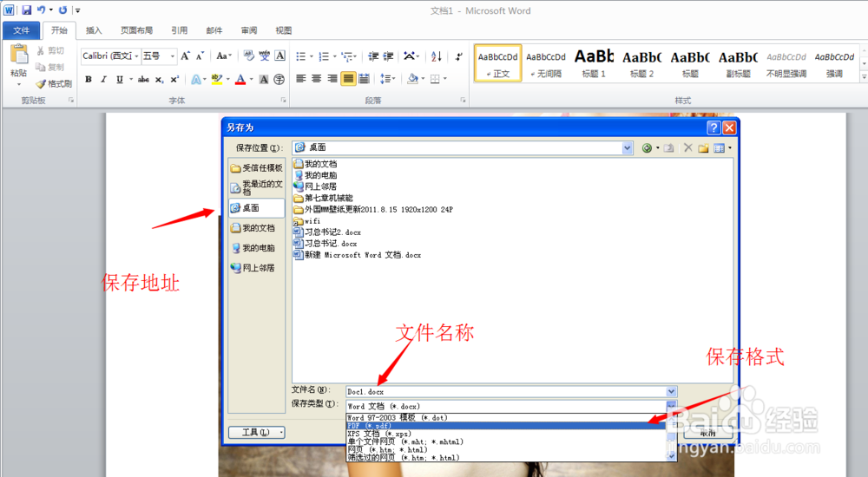Click the Grow Font icon

(186, 56)
